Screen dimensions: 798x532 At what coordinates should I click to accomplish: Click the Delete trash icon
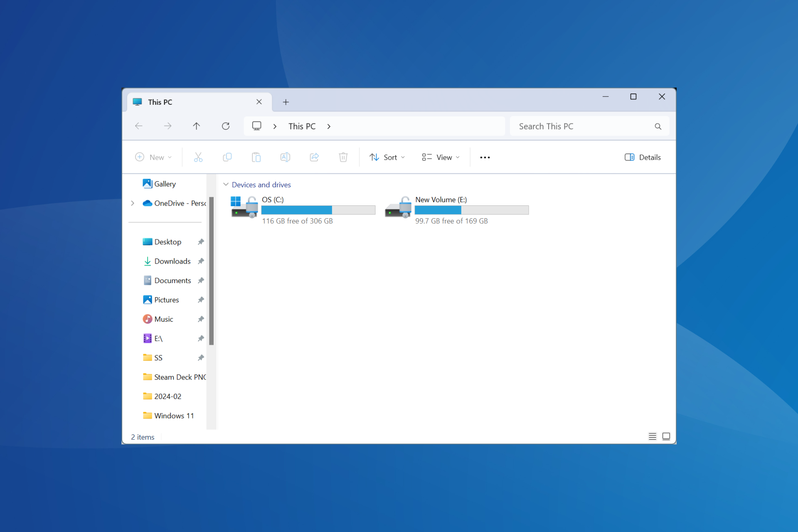(343, 157)
